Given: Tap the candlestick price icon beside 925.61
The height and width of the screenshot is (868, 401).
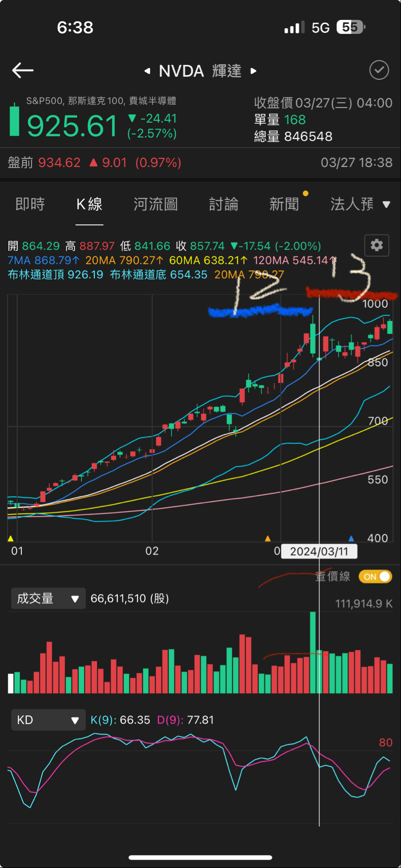Looking at the screenshot, I should point(14,119).
